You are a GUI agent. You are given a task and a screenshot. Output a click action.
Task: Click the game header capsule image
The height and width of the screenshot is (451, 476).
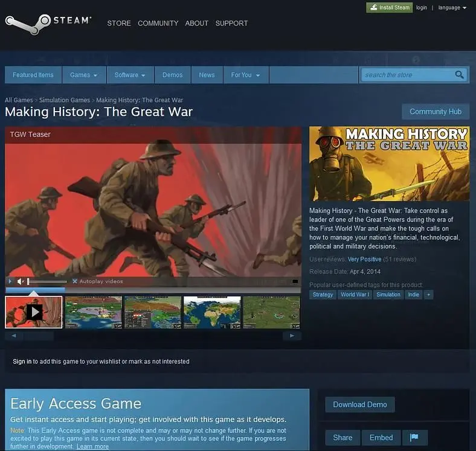point(389,164)
